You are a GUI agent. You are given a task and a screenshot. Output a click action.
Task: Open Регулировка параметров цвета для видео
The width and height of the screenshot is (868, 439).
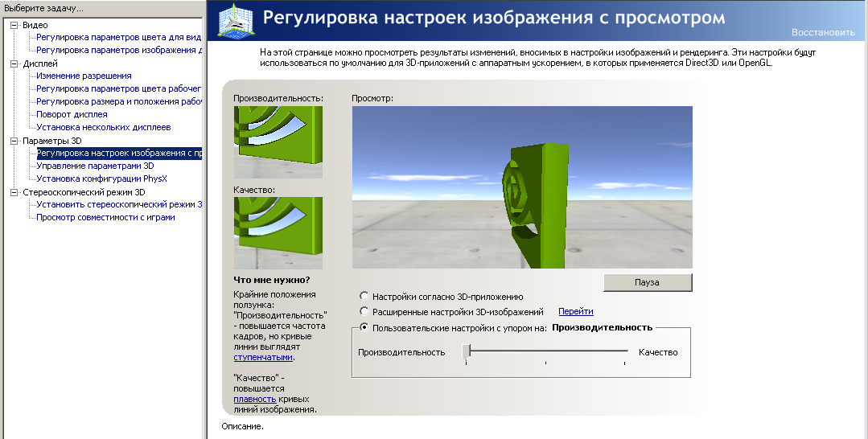coord(118,37)
